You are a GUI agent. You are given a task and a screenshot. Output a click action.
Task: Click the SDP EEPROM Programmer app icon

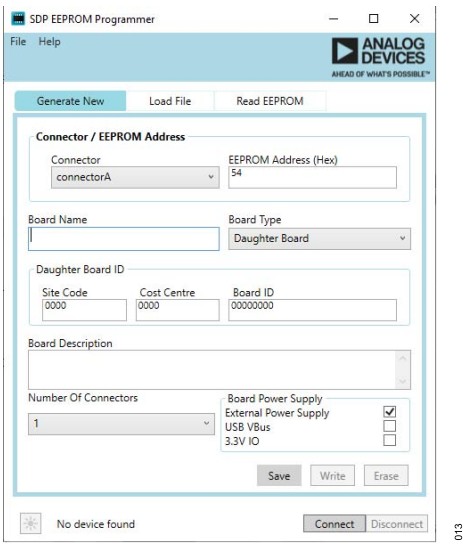tap(18, 18)
